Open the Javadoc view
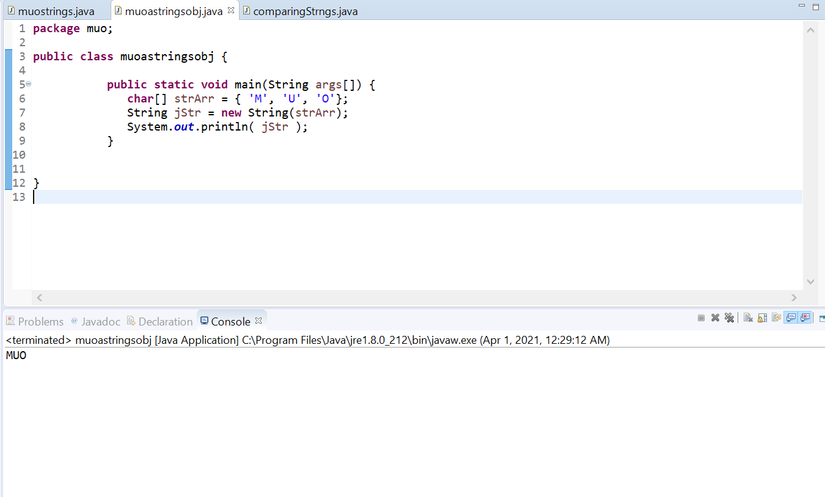 [95, 321]
